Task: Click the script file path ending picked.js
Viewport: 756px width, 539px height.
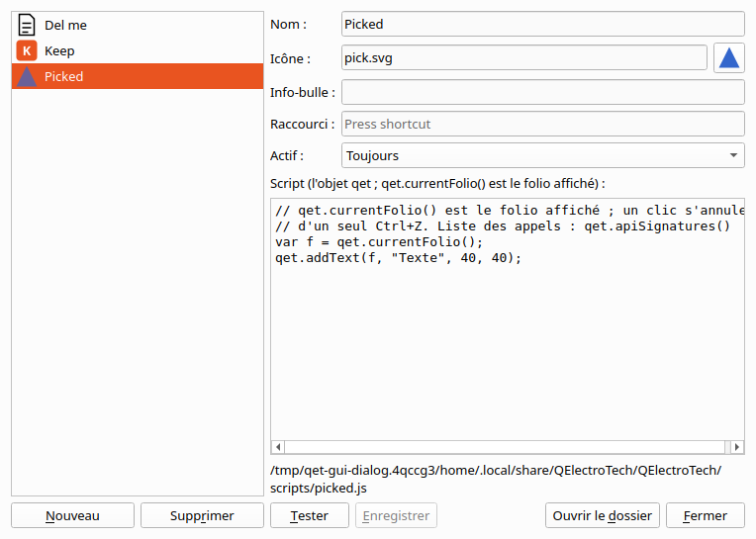Action: pyautogui.click(x=496, y=480)
